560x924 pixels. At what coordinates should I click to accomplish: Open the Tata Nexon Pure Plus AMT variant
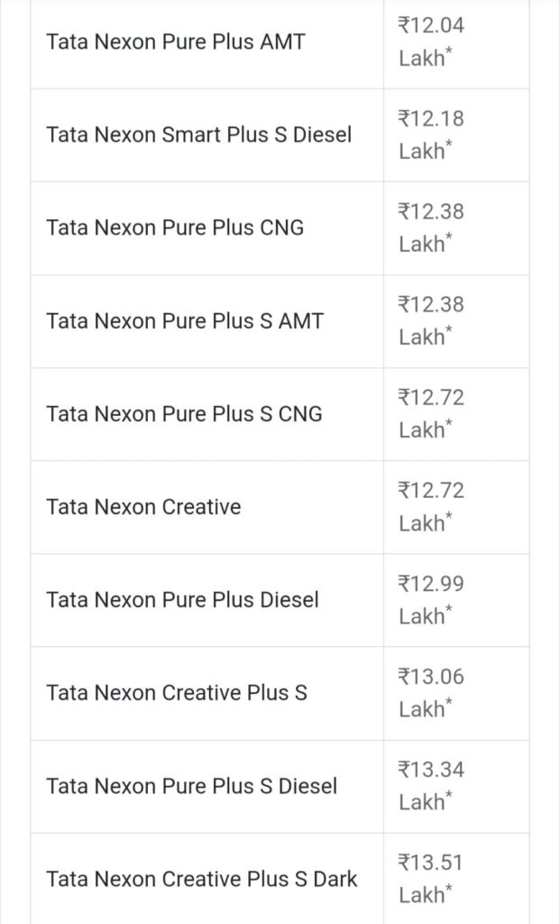coord(176,42)
